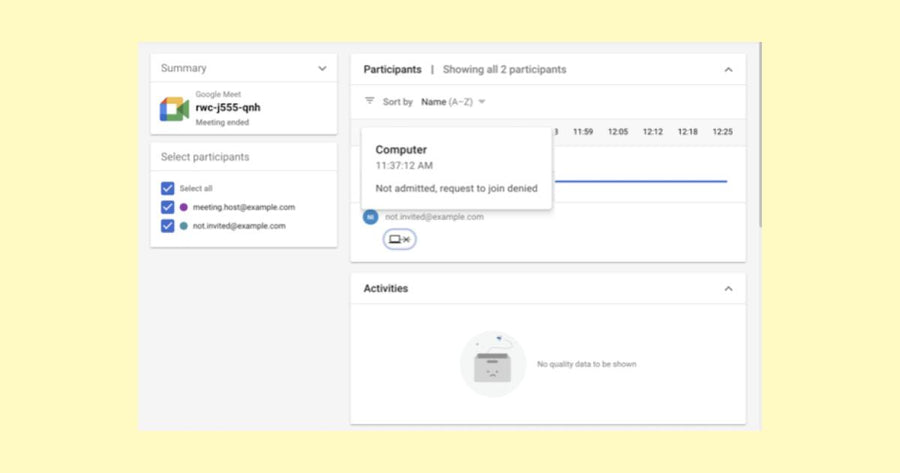Screen dimensions: 900x473
Task: Click the 11:37:12 AM timestamp
Action: [x=404, y=165]
